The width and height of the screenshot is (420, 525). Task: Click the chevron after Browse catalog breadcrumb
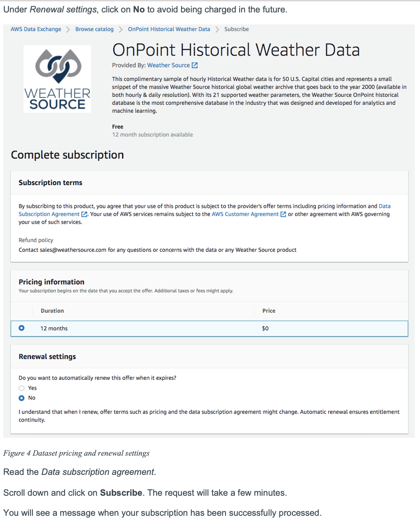point(120,29)
